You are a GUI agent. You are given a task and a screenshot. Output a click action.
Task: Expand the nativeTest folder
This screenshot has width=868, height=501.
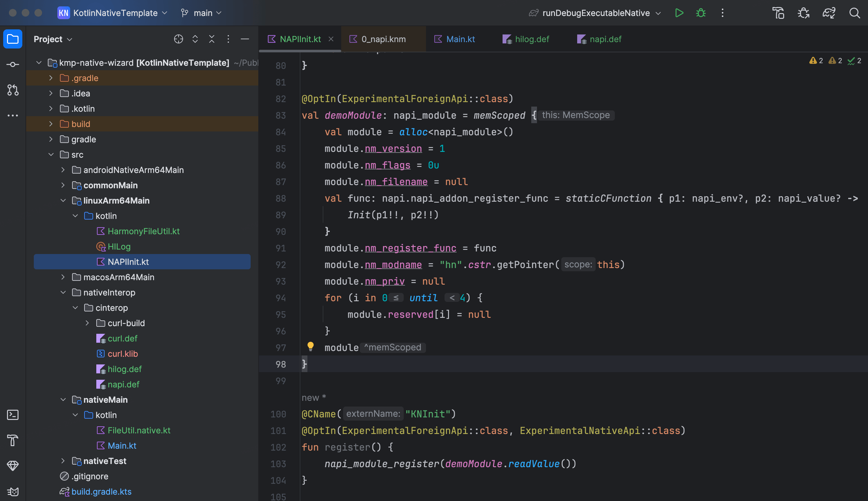[x=63, y=460]
